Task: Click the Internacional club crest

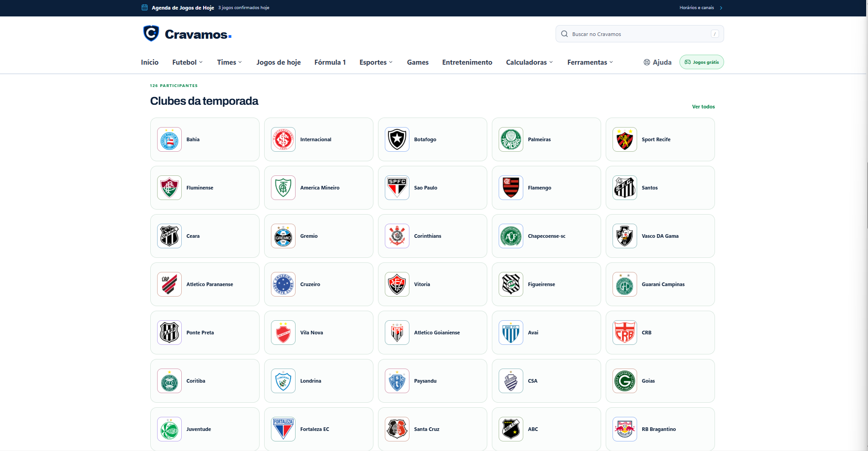Action: tap(283, 139)
